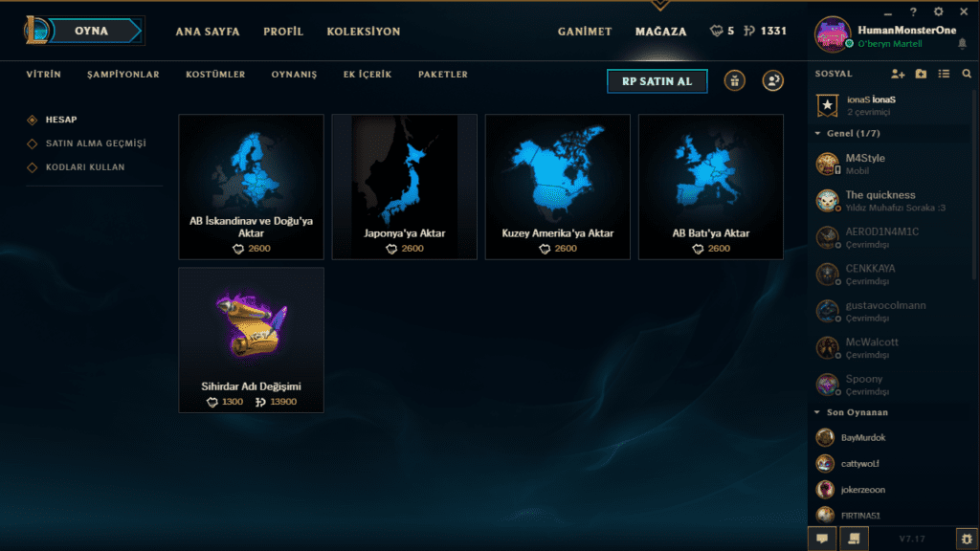The width and height of the screenshot is (980, 551).
Task: Open the Koleksiyon menu
Action: [364, 32]
